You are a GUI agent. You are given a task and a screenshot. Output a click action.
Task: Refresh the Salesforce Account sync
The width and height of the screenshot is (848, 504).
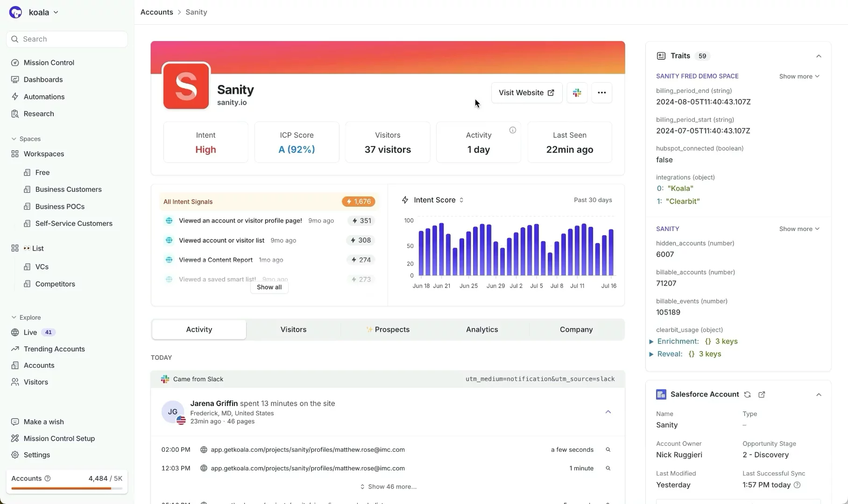[x=747, y=395]
